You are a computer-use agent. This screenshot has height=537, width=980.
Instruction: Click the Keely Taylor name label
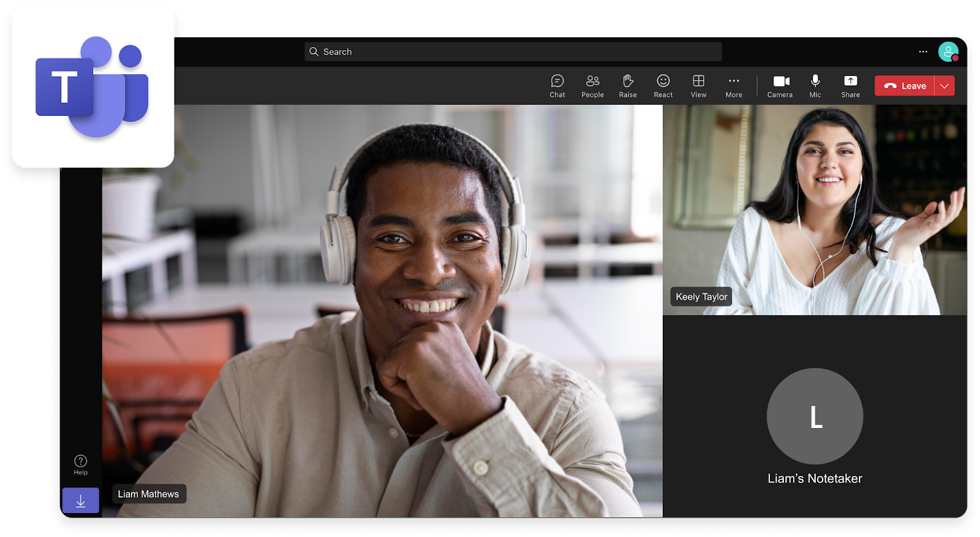click(701, 297)
